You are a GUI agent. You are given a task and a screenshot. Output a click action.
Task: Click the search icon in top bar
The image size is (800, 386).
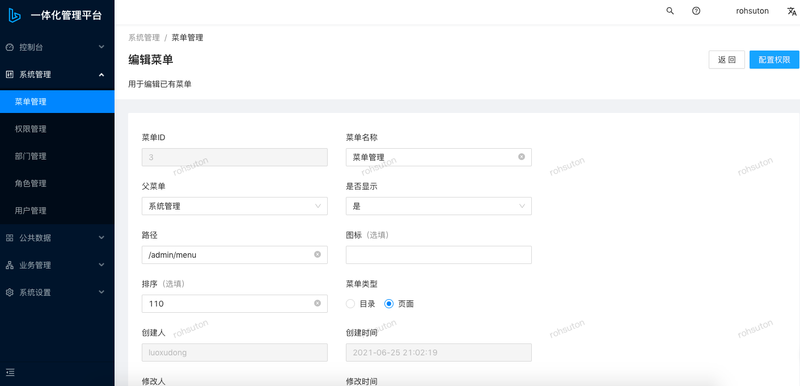click(670, 11)
